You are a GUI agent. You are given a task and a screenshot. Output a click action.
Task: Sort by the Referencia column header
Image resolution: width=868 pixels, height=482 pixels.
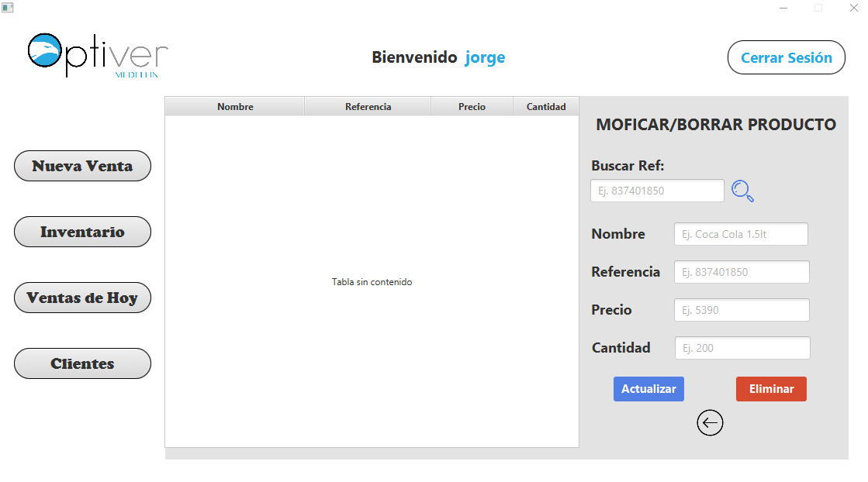pos(368,106)
